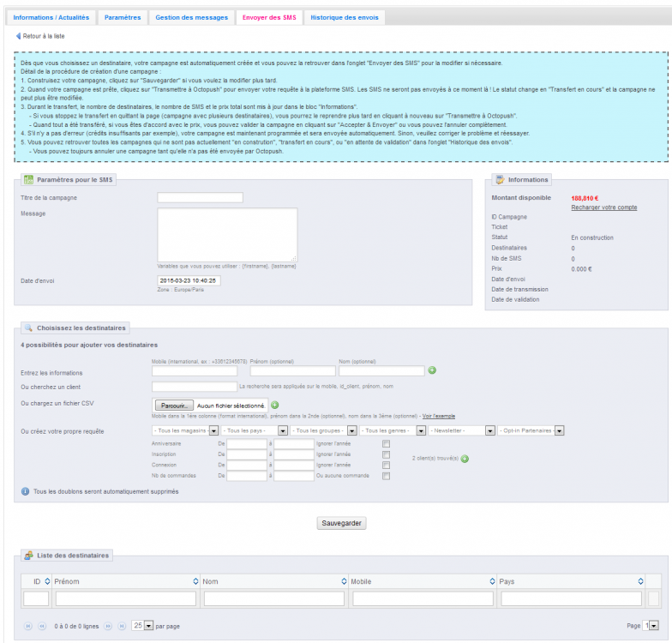Click Retour à la liste link

point(43,36)
